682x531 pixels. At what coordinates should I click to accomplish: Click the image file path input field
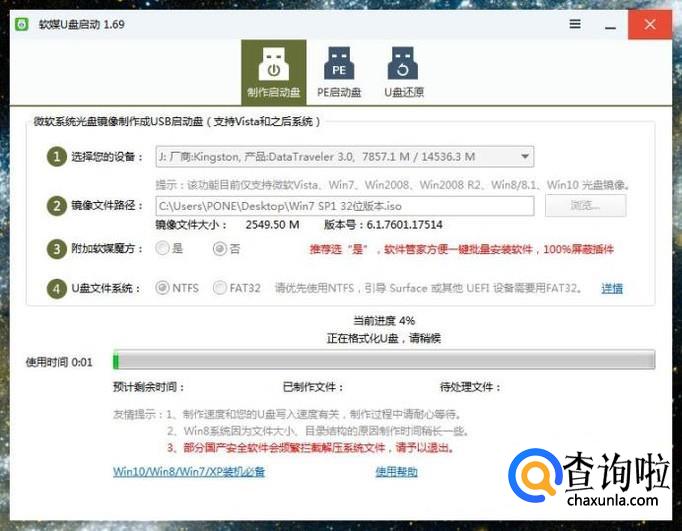345,206
